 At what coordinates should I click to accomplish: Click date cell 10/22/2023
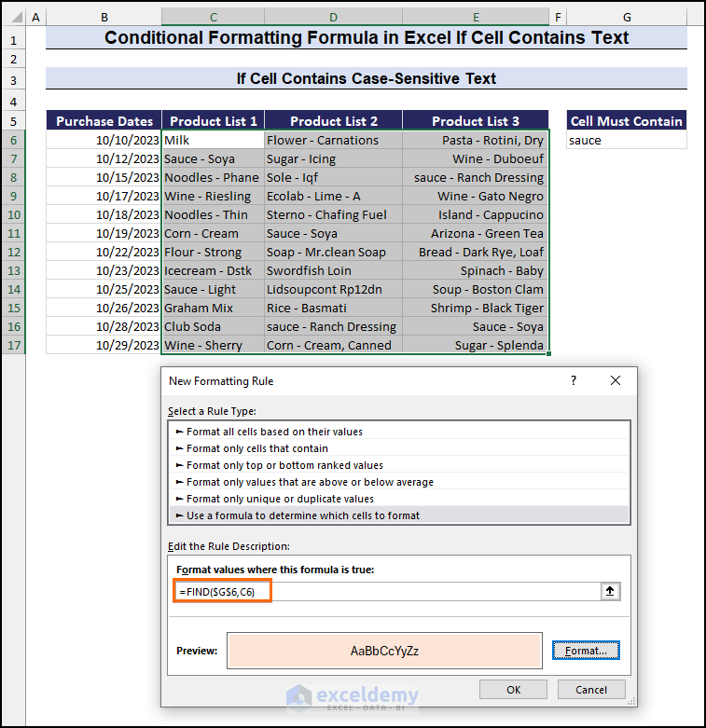pos(104,252)
